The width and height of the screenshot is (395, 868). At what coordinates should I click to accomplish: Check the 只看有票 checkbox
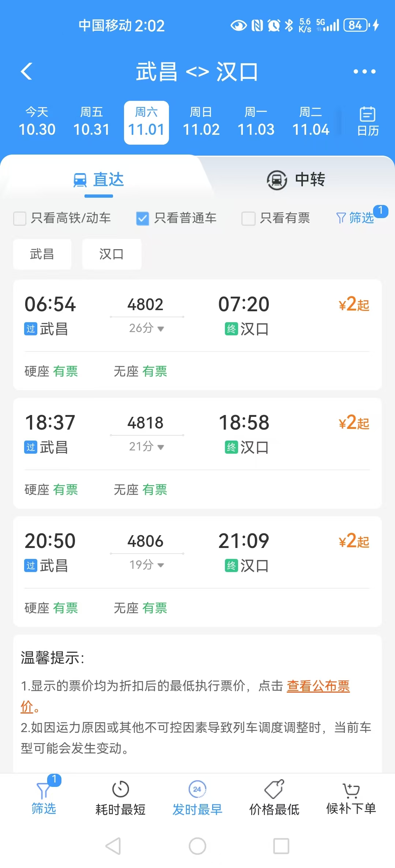(248, 218)
